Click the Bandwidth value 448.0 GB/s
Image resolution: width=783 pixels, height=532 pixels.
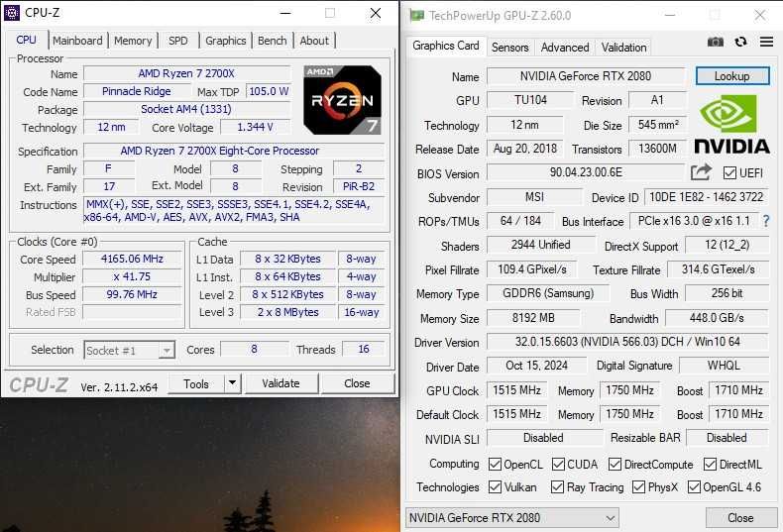coord(717,318)
